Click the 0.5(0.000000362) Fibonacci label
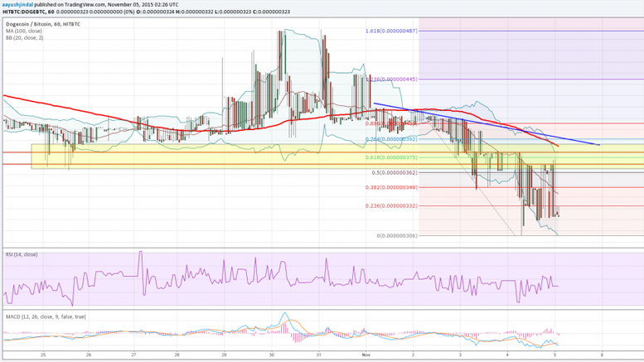The height and width of the screenshot is (362, 644). click(395, 173)
